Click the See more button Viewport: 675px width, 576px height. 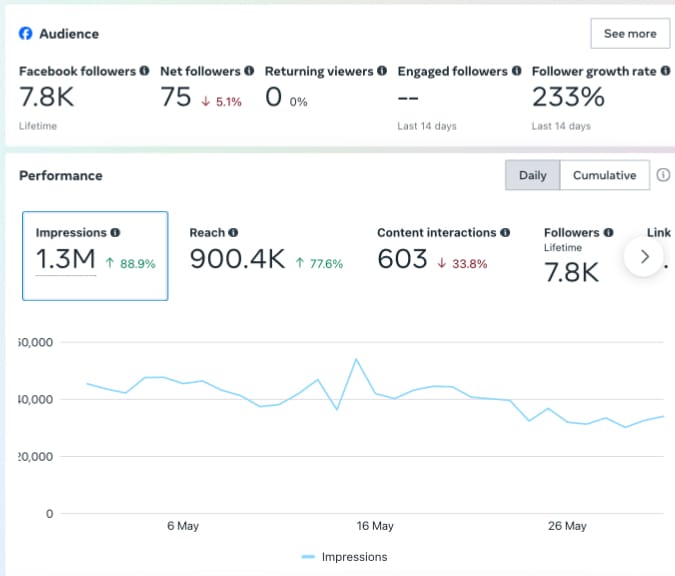tap(629, 33)
